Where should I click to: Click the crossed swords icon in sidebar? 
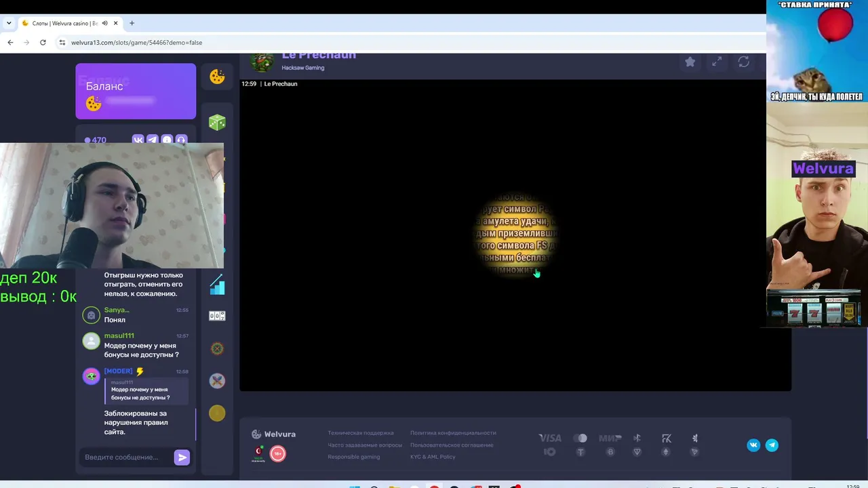[217, 381]
